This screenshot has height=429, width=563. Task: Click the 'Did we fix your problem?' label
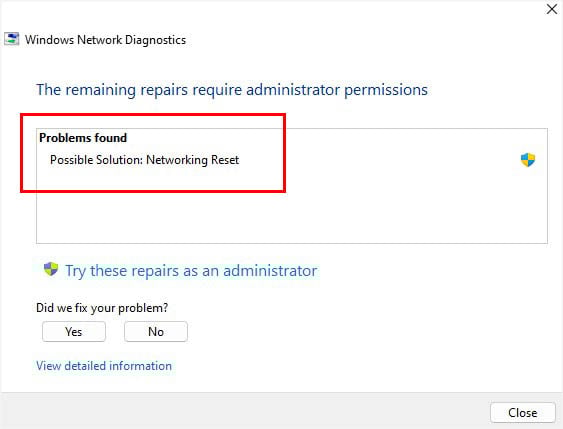tap(102, 308)
